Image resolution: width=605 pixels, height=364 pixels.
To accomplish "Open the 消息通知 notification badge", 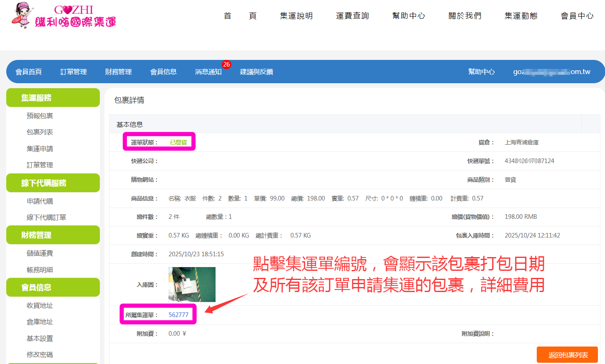I will click(226, 64).
